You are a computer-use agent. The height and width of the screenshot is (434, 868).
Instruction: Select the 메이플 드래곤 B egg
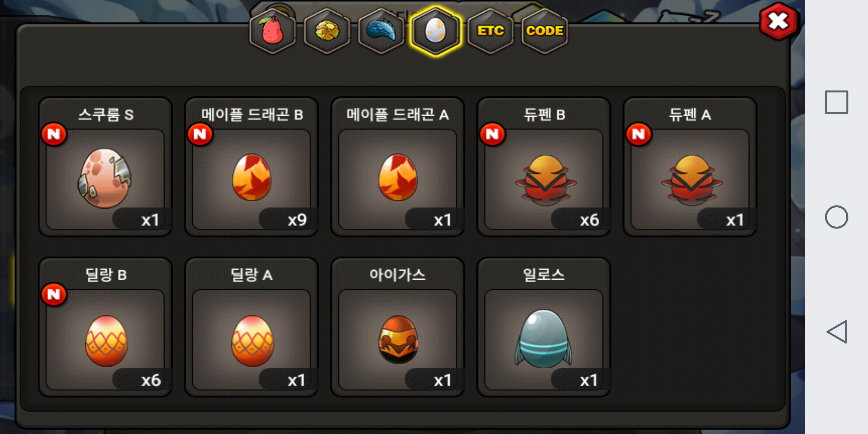pyautogui.click(x=252, y=167)
